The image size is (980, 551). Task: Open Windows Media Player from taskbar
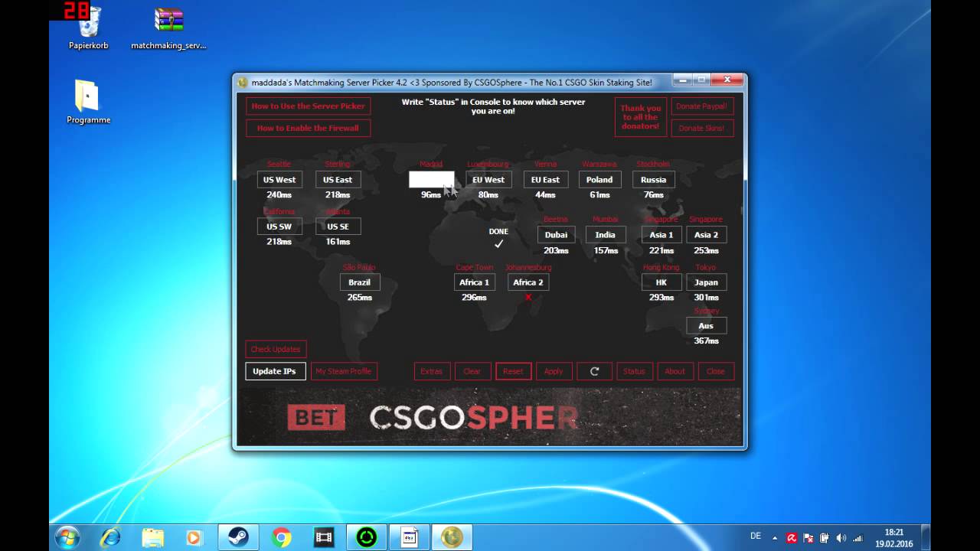pos(194,538)
